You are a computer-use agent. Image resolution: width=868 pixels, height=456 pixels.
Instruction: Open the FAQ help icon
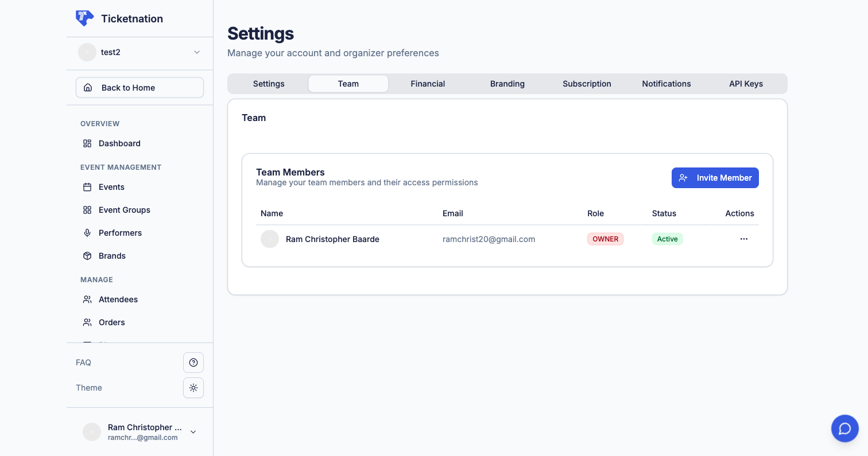(193, 362)
